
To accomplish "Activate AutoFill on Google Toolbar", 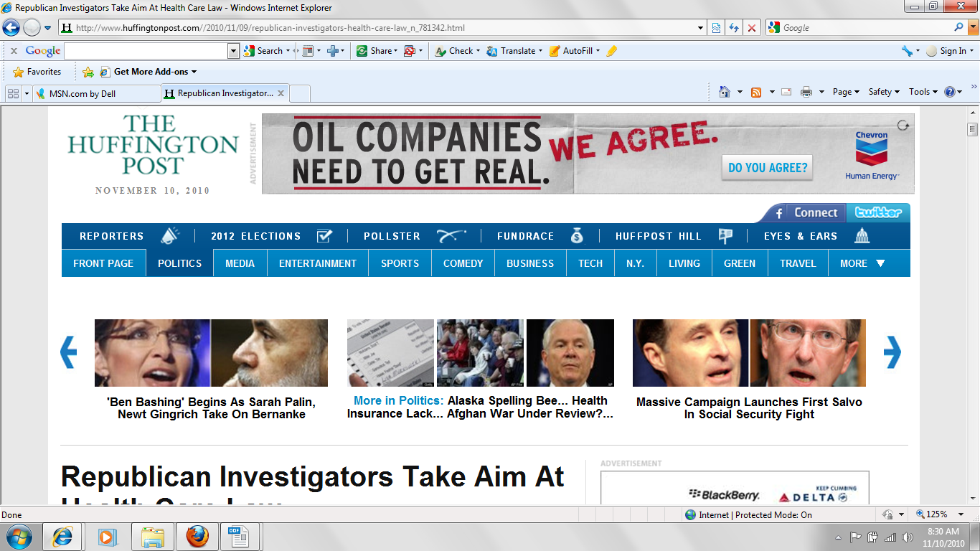I will tap(571, 51).
